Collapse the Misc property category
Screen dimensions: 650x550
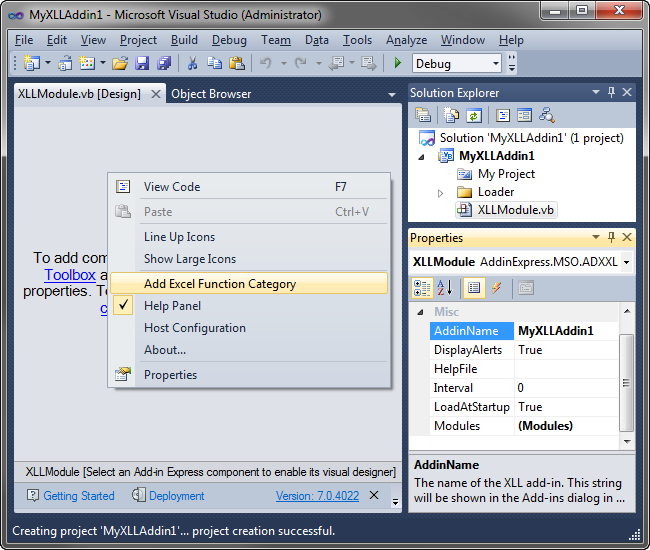point(420,312)
